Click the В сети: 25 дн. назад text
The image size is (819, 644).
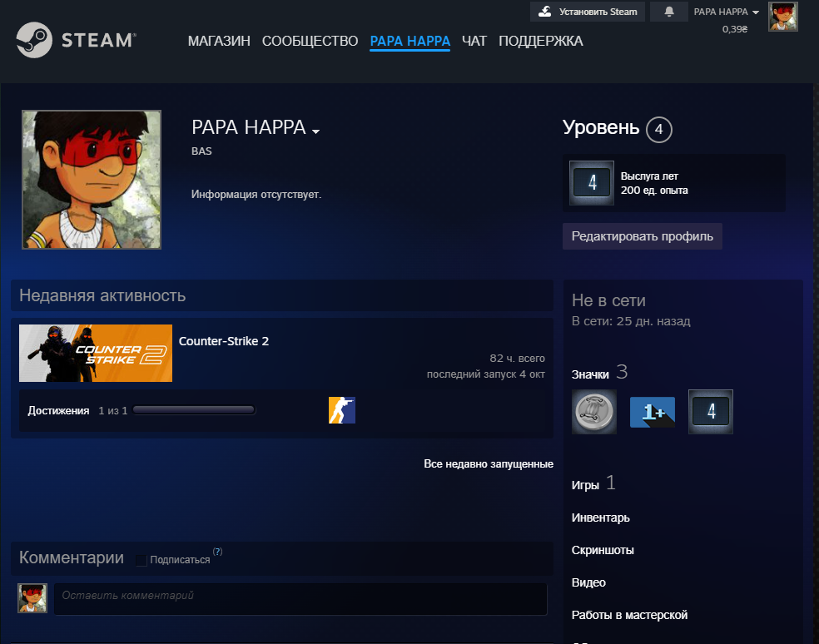pos(631,320)
